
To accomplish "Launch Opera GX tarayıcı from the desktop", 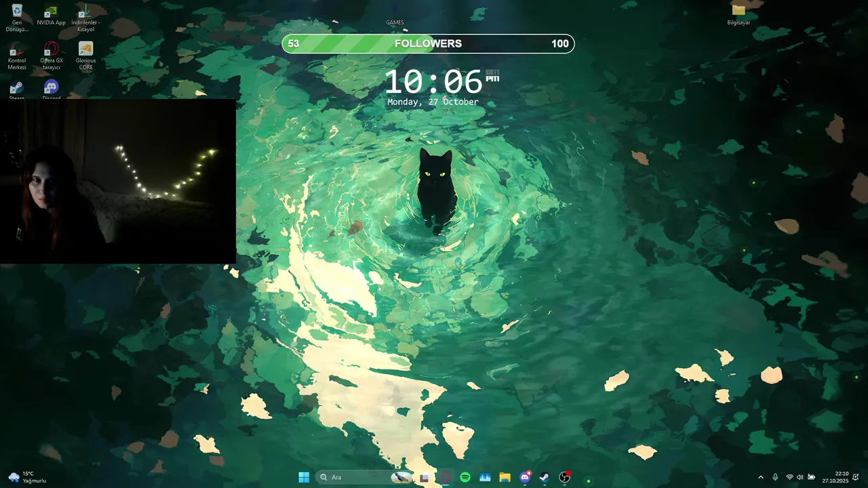I will [52, 56].
